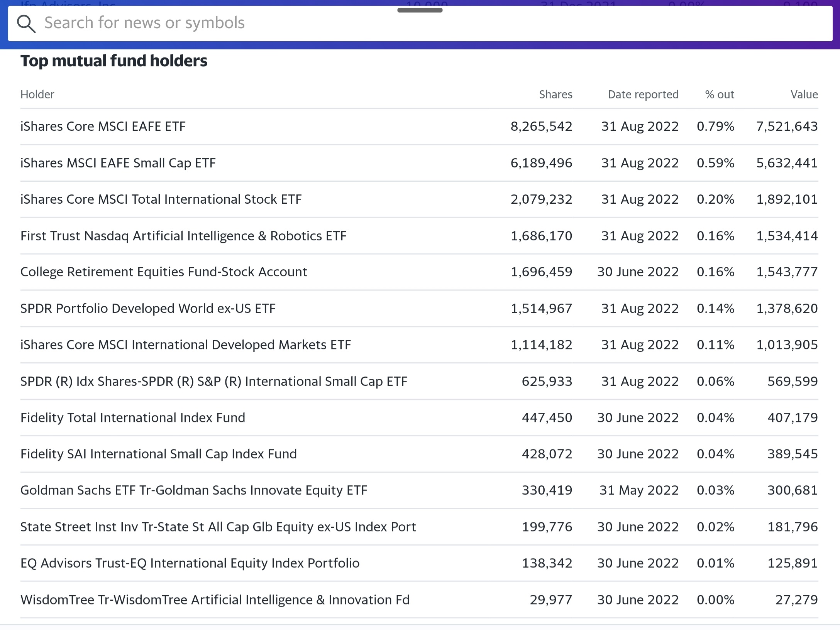Click the 'Value' column header

(x=804, y=95)
